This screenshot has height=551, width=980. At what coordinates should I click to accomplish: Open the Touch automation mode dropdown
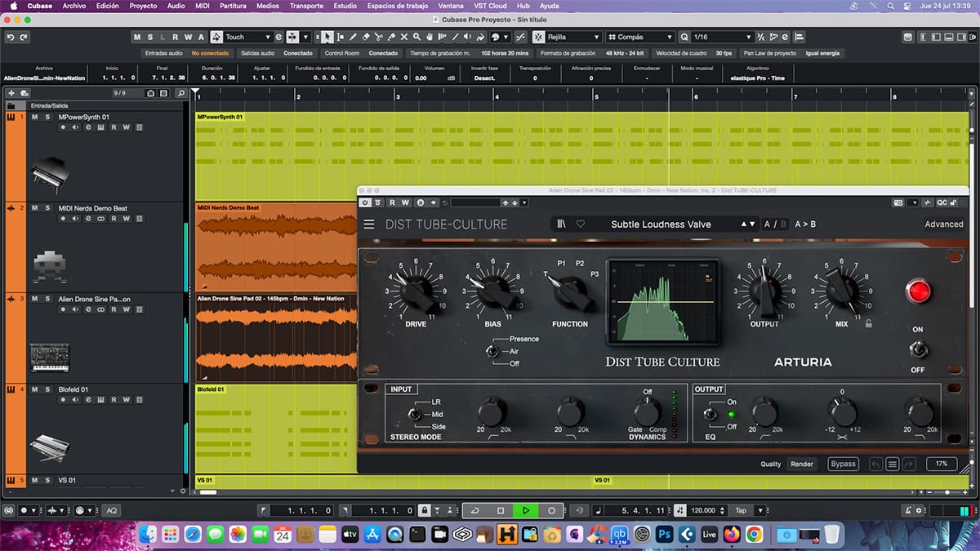pos(248,37)
